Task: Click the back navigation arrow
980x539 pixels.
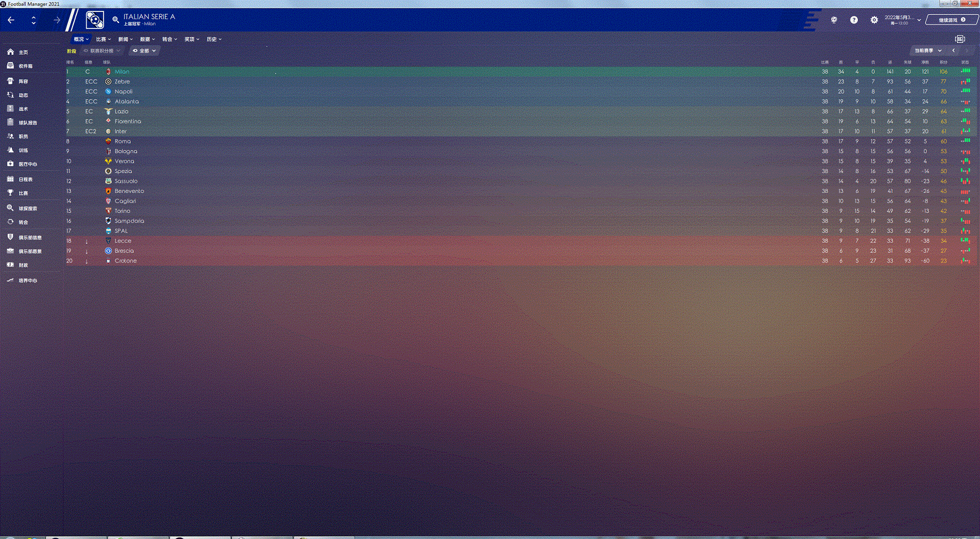Action: (11, 20)
